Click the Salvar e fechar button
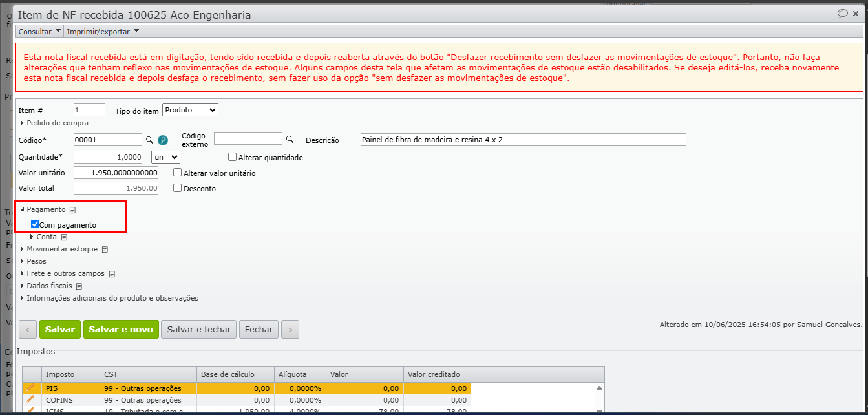The height and width of the screenshot is (415, 868). [x=199, y=330]
